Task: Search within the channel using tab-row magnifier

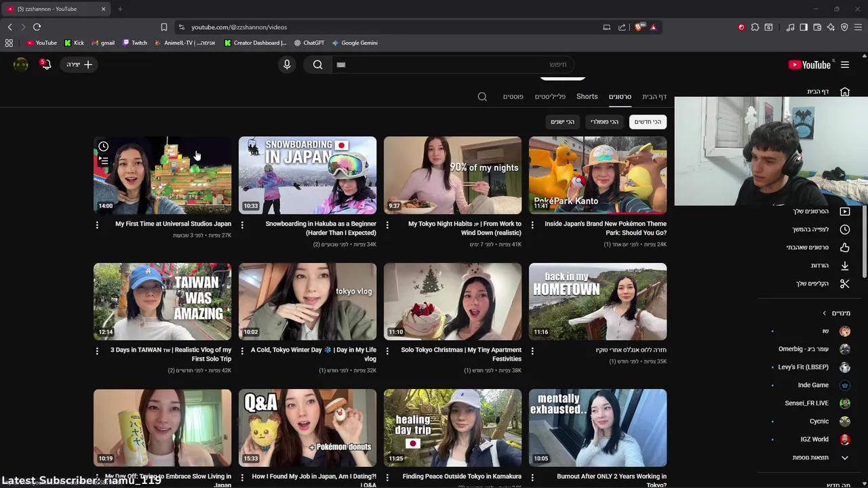Action: 482,97
